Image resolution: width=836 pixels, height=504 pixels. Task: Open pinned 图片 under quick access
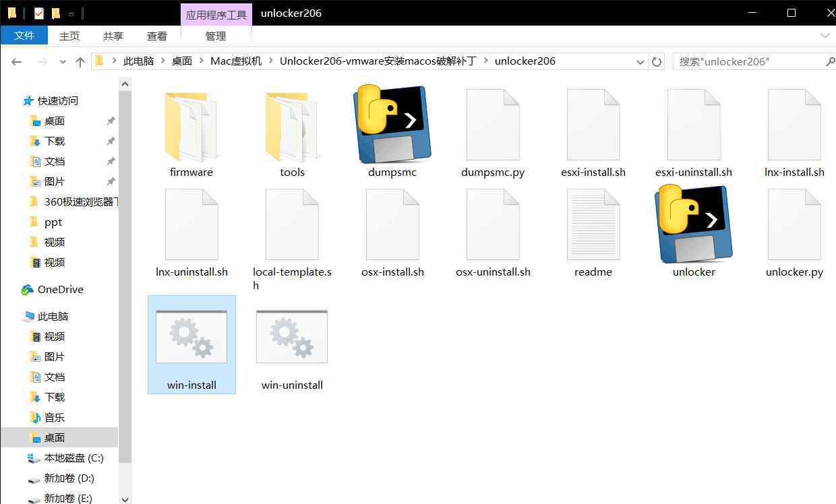55,182
